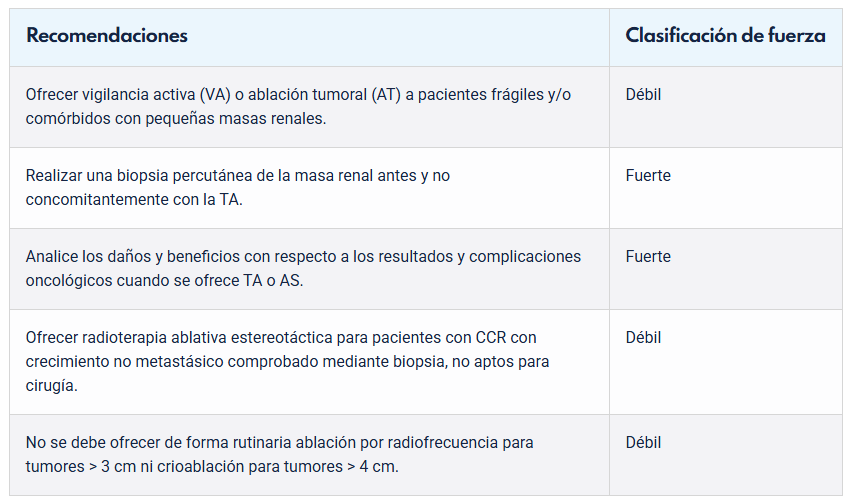Click "Débil" beside the radiofrecuencia ablation recommendation
The width and height of the screenshot is (850, 497).
tap(643, 443)
